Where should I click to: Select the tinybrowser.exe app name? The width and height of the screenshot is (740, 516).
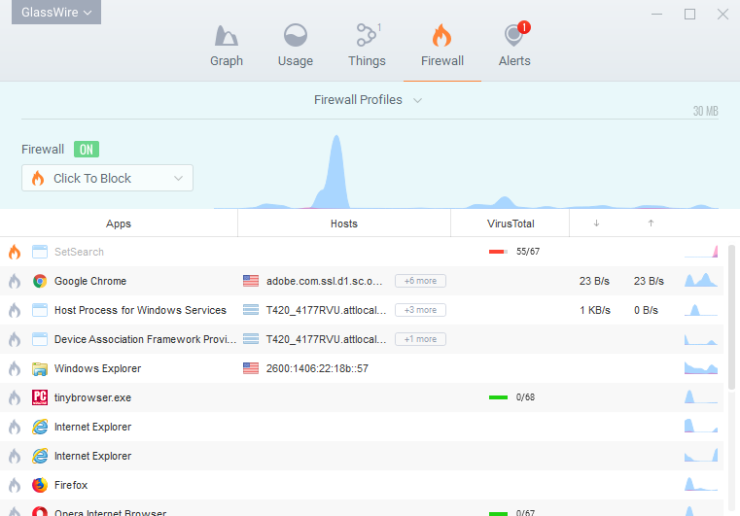[x=92, y=398]
